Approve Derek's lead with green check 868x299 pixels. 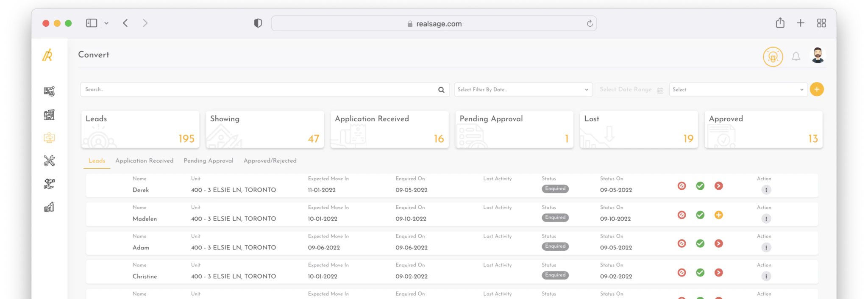[700, 186]
